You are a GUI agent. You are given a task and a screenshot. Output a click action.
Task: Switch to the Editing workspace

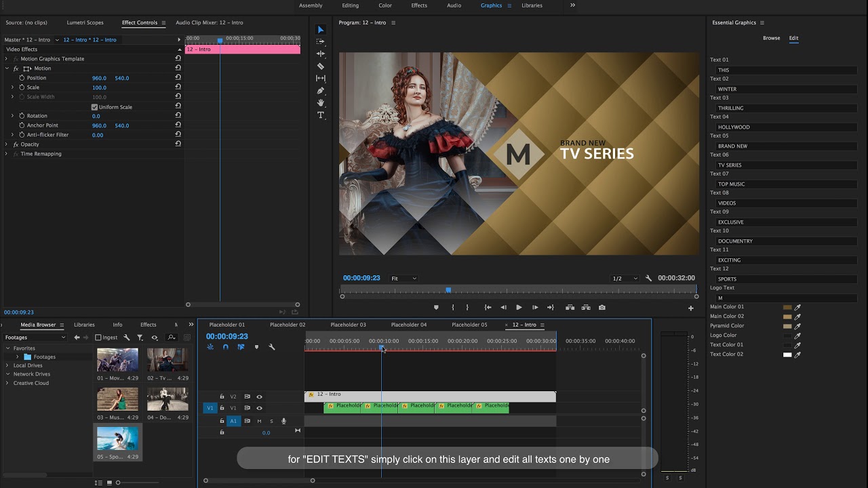tap(351, 5)
